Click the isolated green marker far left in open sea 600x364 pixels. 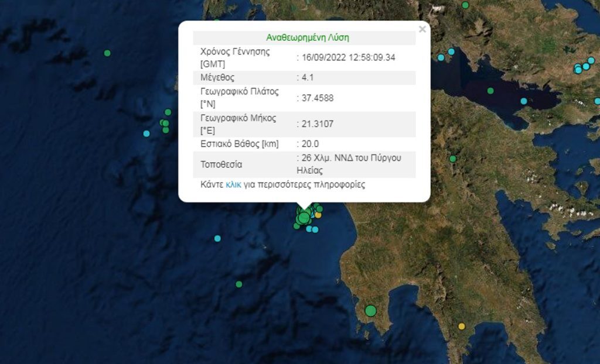(x=107, y=53)
